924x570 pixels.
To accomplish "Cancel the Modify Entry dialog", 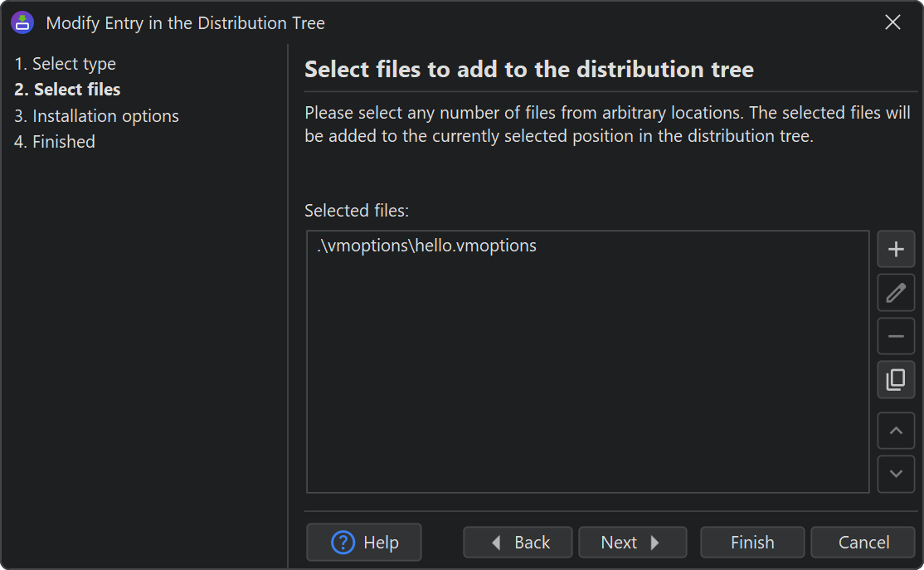I will tap(863, 543).
